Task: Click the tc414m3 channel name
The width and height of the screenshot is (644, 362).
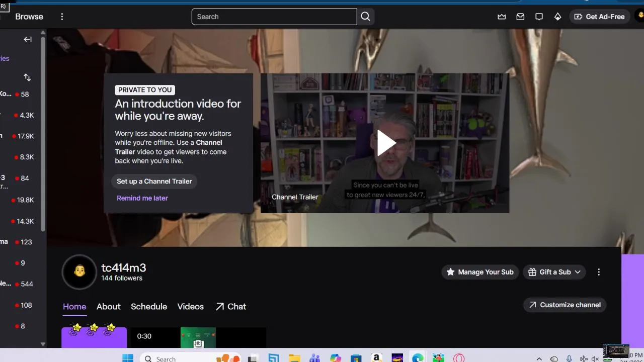Action: pos(124,268)
